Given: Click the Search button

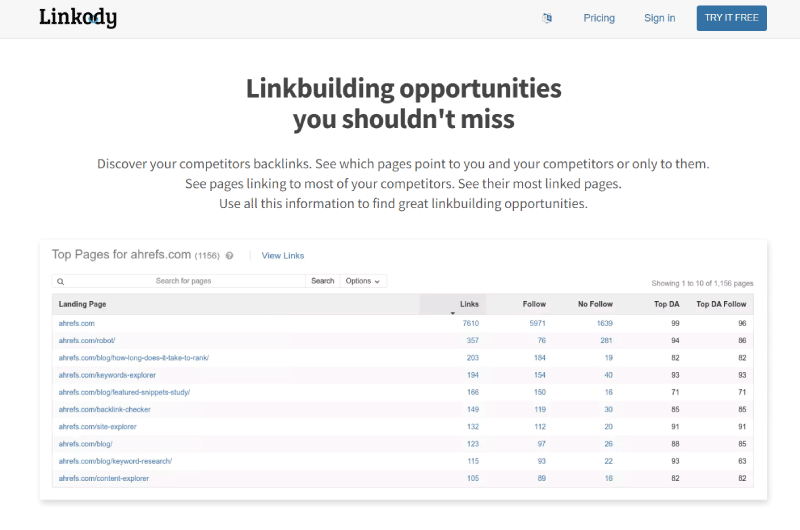Looking at the screenshot, I should click(322, 281).
